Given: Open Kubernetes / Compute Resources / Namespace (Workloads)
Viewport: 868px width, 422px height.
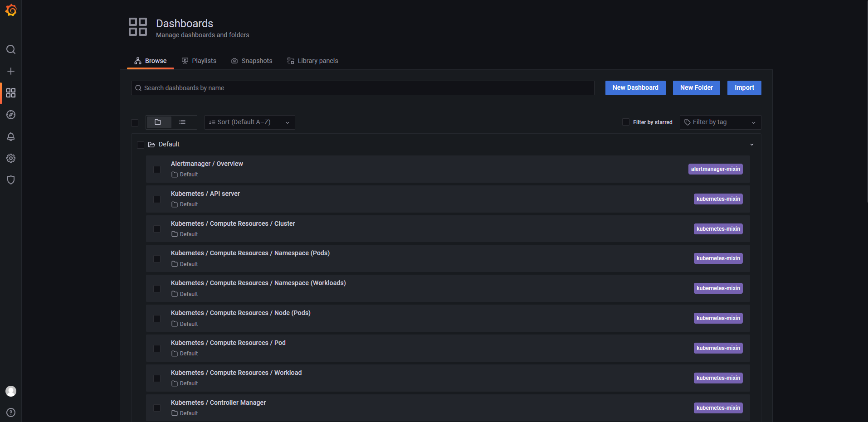Looking at the screenshot, I should click(258, 283).
